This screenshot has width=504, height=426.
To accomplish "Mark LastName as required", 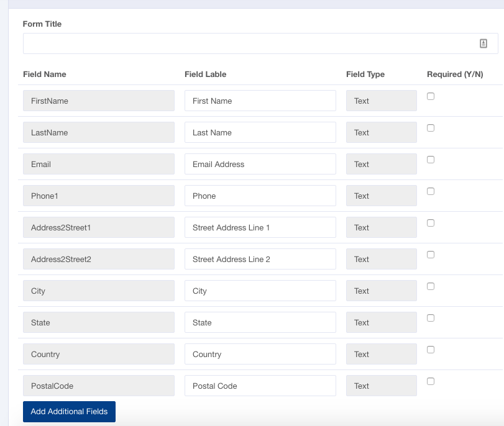I will tap(431, 128).
